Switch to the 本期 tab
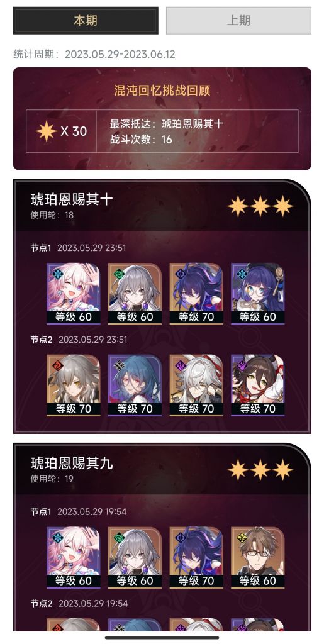The width and height of the screenshot is (324, 644). coord(86,21)
